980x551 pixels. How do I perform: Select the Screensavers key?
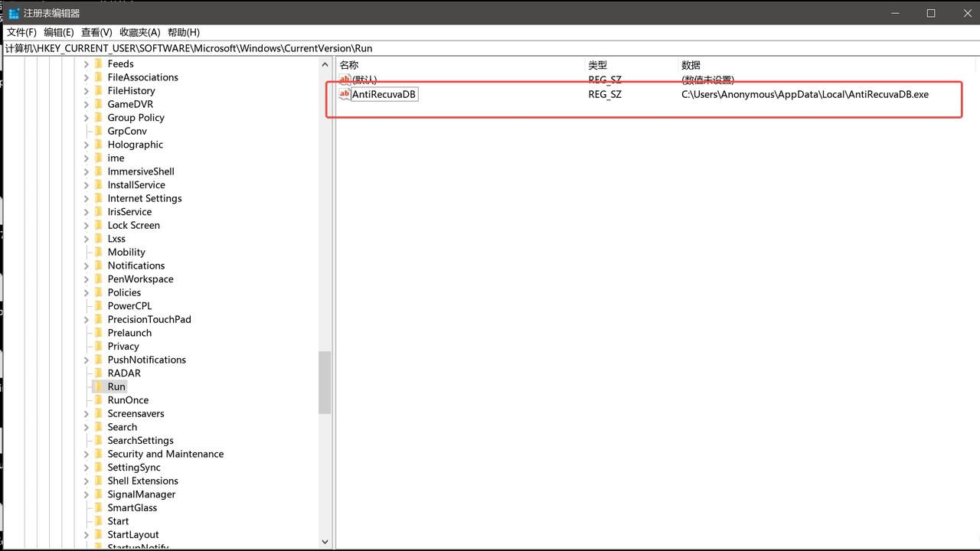(136, 413)
